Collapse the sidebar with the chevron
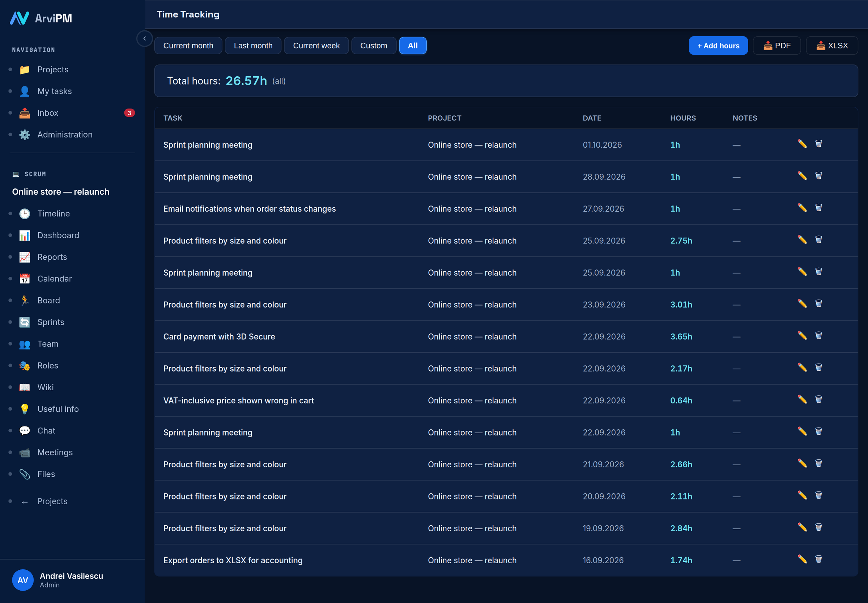This screenshot has height=603, width=868. (145, 39)
